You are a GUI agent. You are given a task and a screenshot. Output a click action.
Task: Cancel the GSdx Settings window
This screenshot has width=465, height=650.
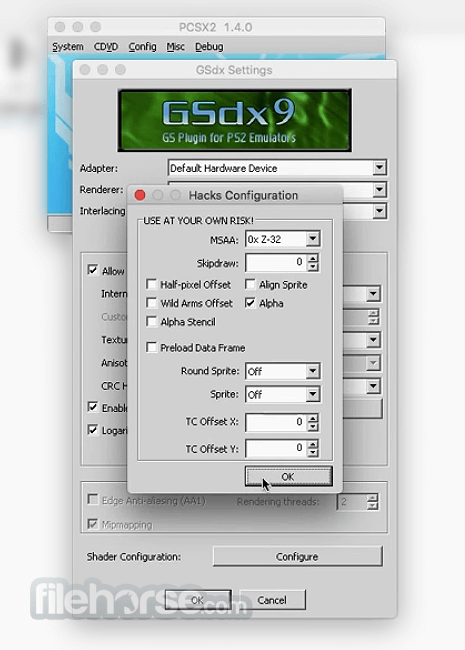pos(272,600)
